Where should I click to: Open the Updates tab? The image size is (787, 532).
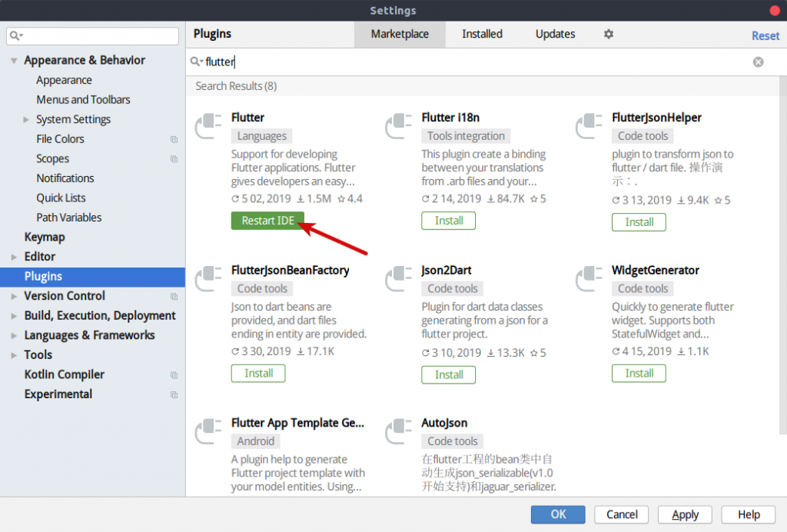pos(555,34)
